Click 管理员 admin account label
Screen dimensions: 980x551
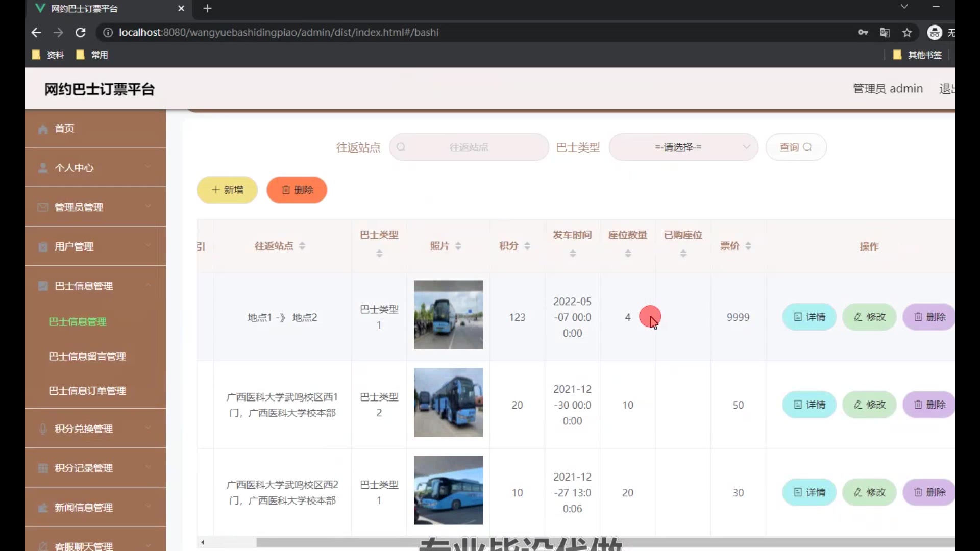coord(888,89)
